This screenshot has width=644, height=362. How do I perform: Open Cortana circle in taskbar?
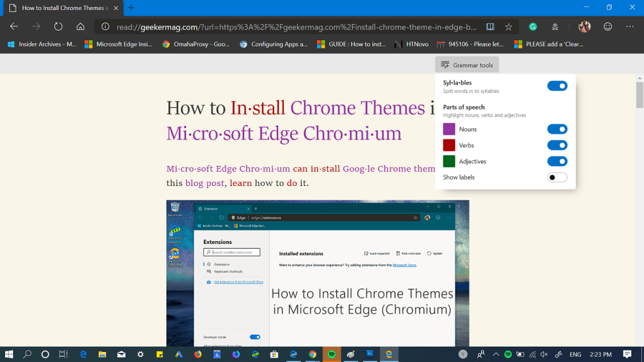[45, 354]
